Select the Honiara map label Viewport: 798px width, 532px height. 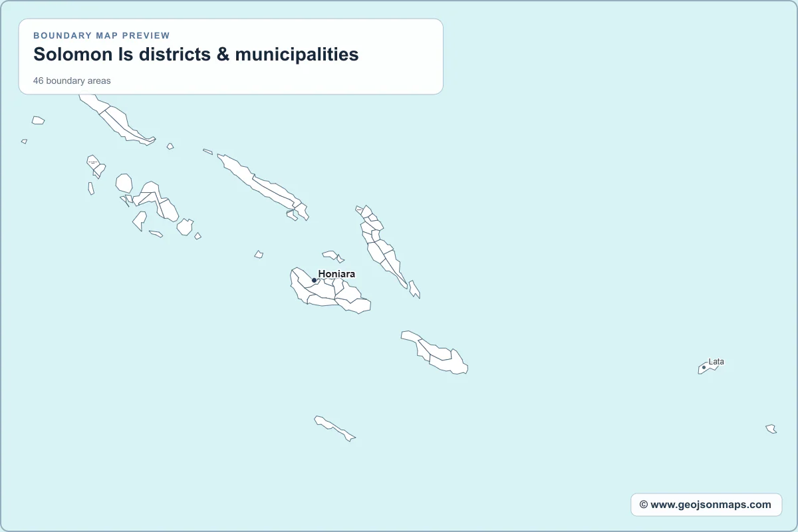pyautogui.click(x=336, y=274)
